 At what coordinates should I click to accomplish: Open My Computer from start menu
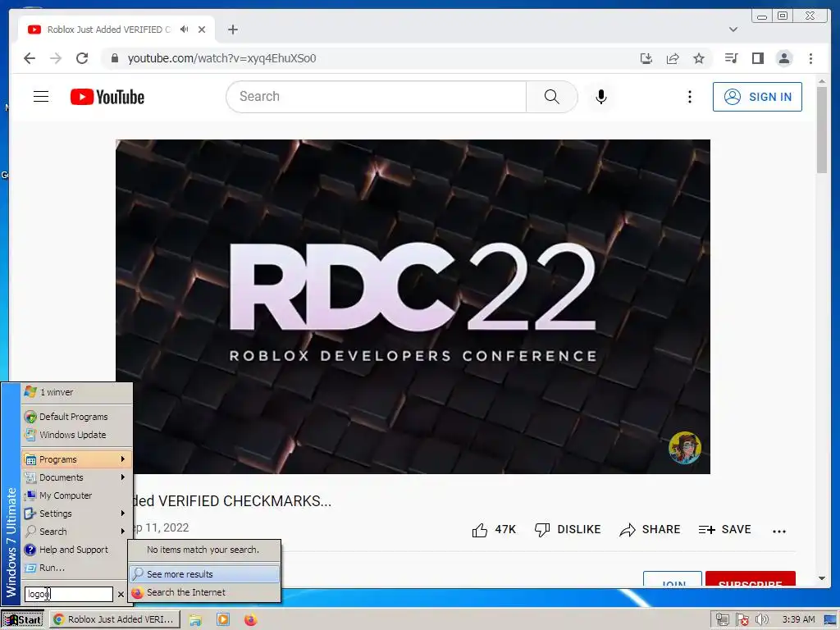(76, 495)
